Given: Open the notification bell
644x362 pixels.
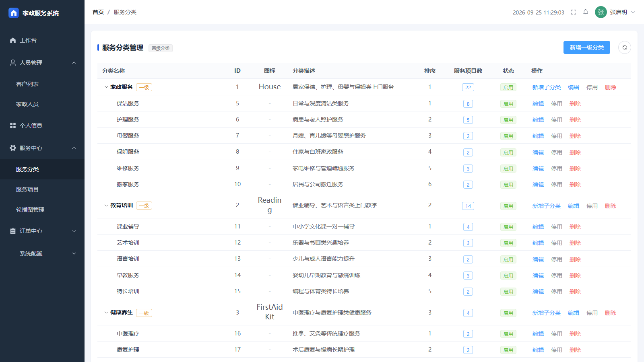Looking at the screenshot, I should point(586,12).
